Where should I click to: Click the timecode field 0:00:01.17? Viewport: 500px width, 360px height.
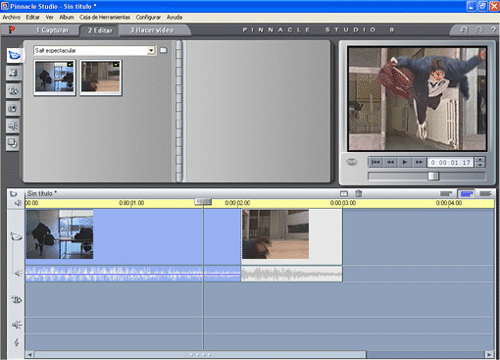pyautogui.click(x=451, y=163)
